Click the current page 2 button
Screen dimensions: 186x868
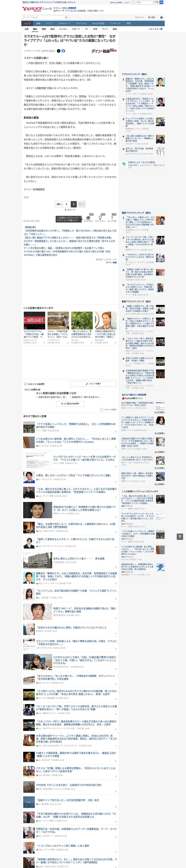point(74,204)
